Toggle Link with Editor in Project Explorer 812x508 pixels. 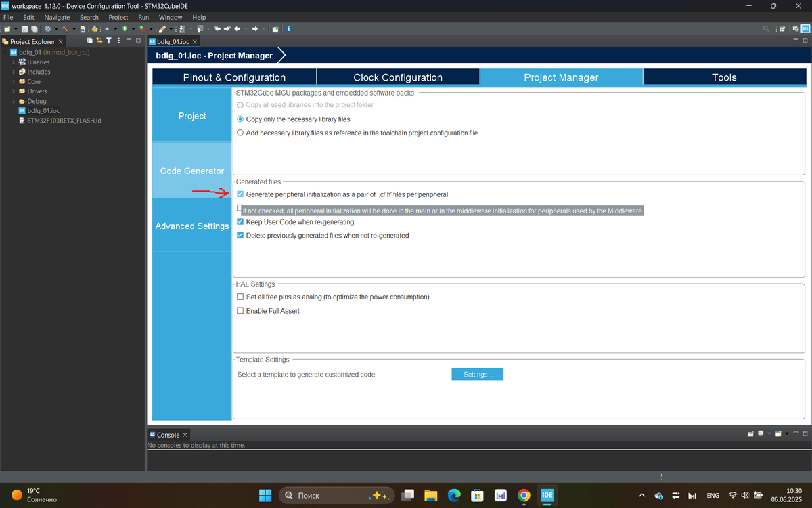coord(99,41)
